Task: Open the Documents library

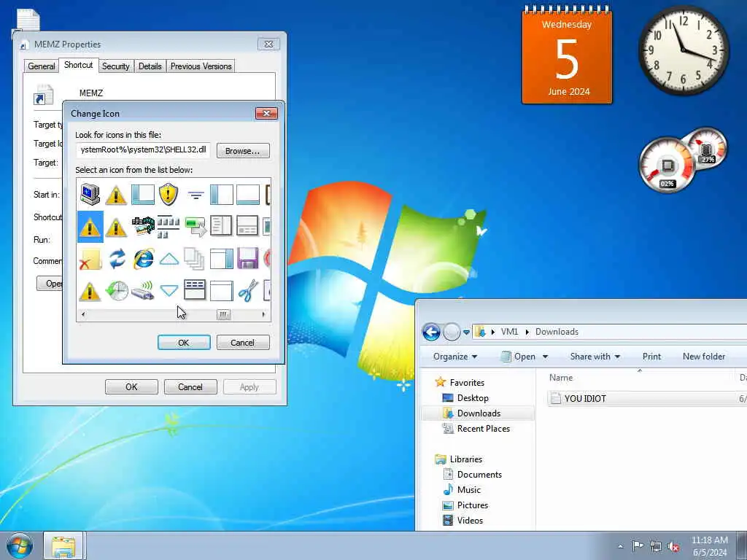Action: coord(479,474)
